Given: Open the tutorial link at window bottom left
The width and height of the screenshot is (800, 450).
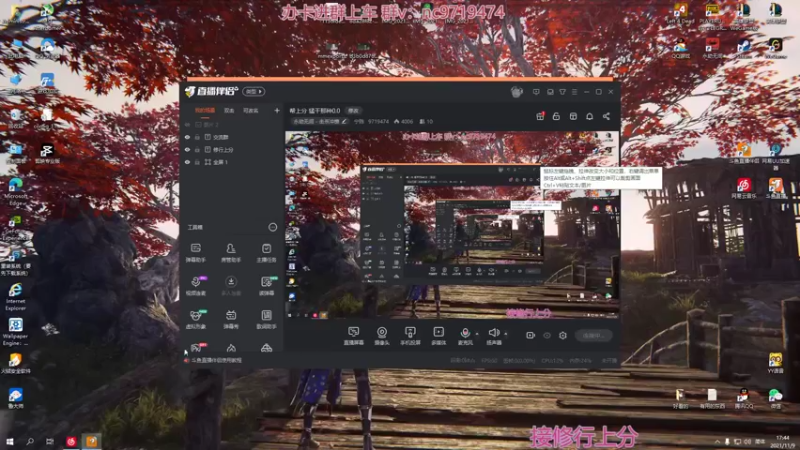Looking at the screenshot, I should pyautogui.click(x=213, y=360).
